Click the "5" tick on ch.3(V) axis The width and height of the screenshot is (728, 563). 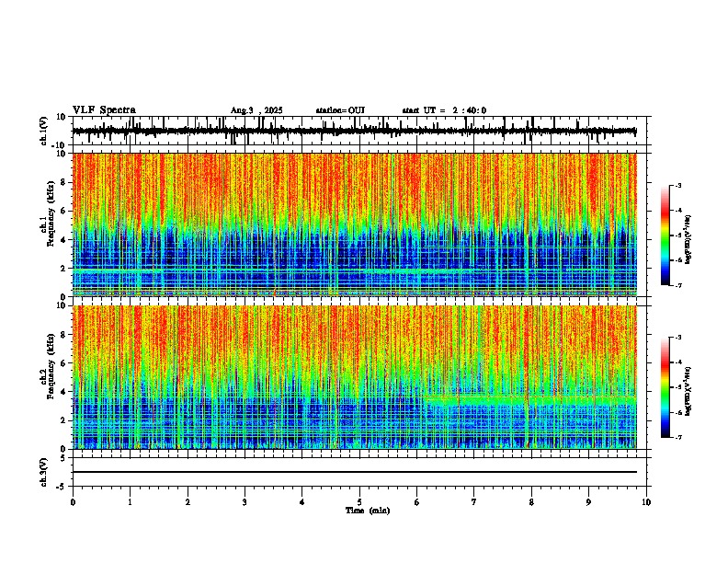tap(64, 457)
